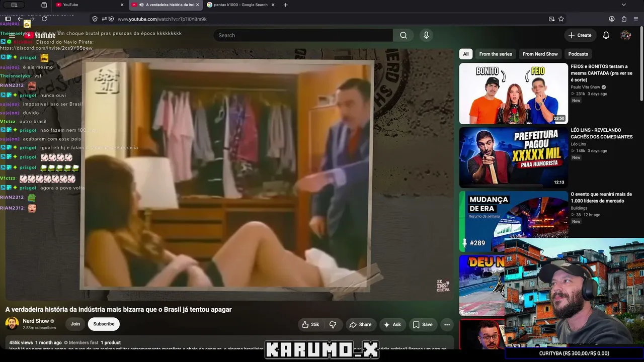The height and width of the screenshot is (362, 644).
Task: Start voice search with microphone icon
Action: coord(426,35)
